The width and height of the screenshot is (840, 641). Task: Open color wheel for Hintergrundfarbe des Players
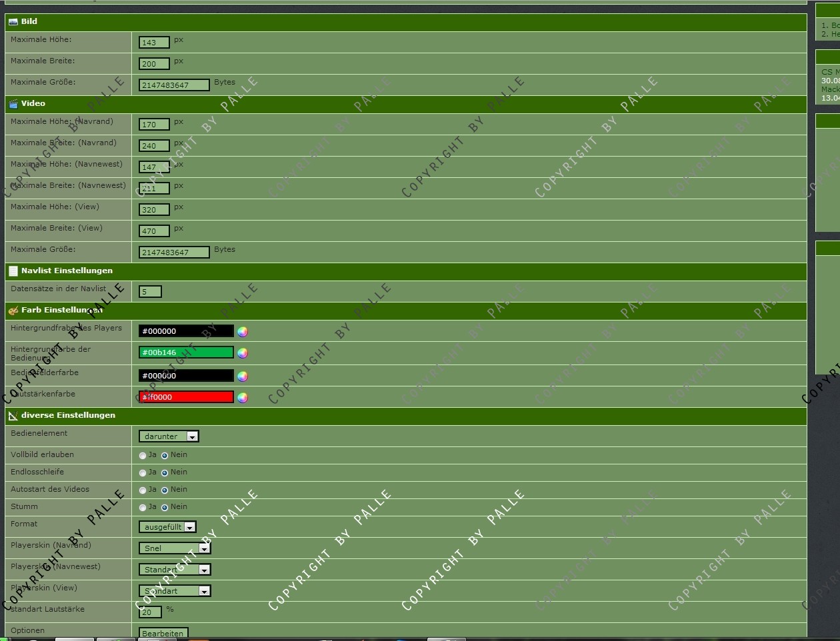pyautogui.click(x=243, y=332)
